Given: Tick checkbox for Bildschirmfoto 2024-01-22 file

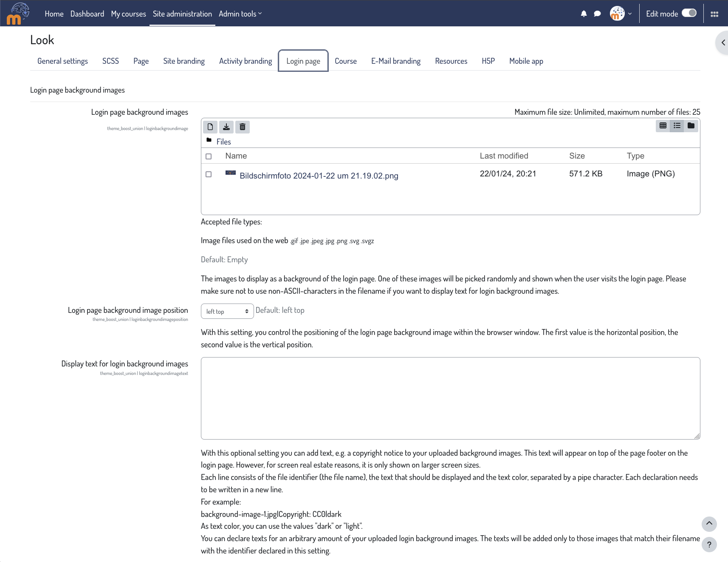Looking at the screenshot, I should pyautogui.click(x=209, y=174).
